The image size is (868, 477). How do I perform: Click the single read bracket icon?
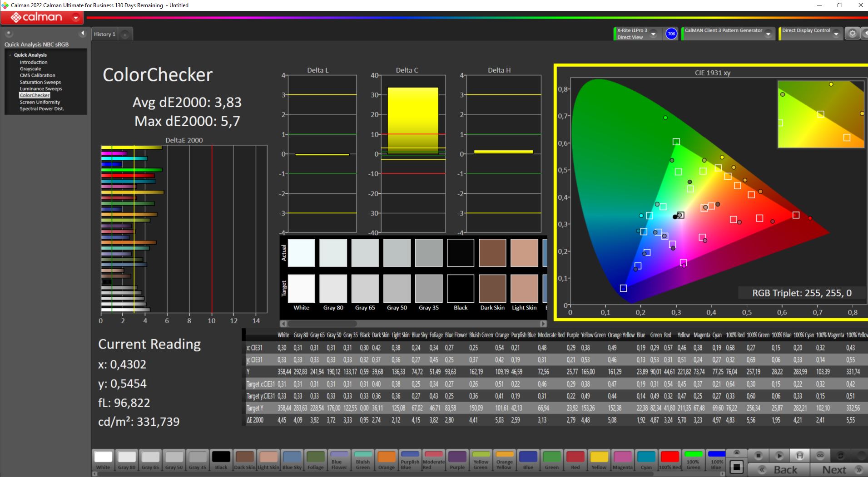tap(799, 455)
